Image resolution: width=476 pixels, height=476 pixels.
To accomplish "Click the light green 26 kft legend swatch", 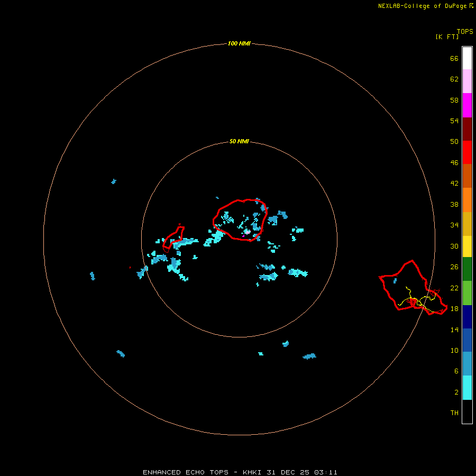I will [467, 293].
